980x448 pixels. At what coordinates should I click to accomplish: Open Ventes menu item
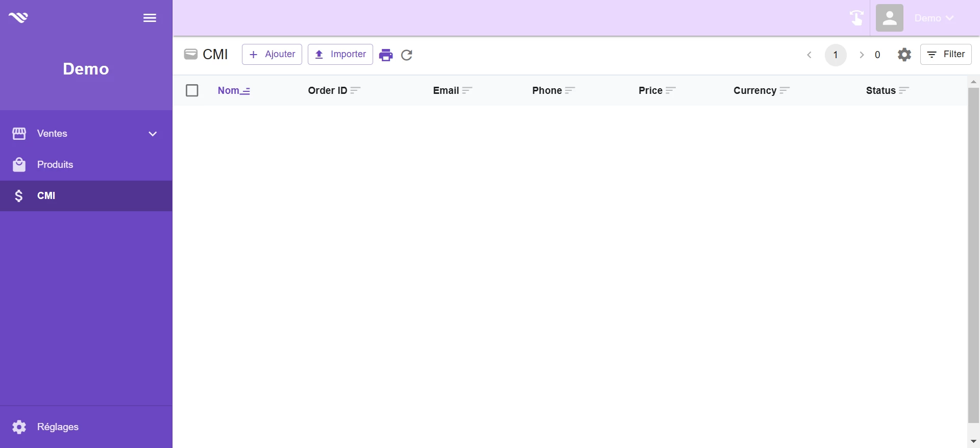(86, 134)
